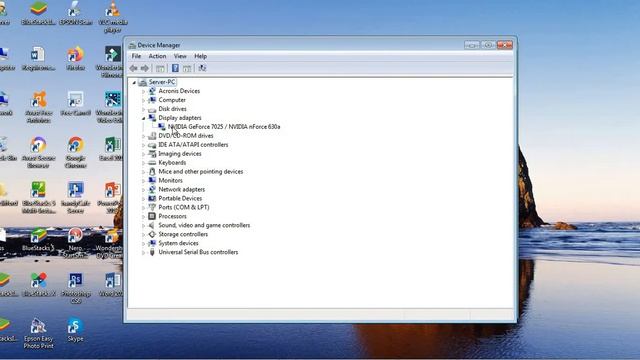Expand the Computer node arrow
Viewport: 640px width, 360px height.
tap(143, 100)
